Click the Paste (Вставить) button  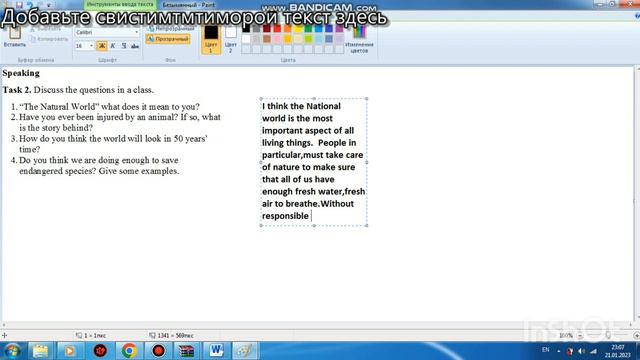(x=15, y=37)
